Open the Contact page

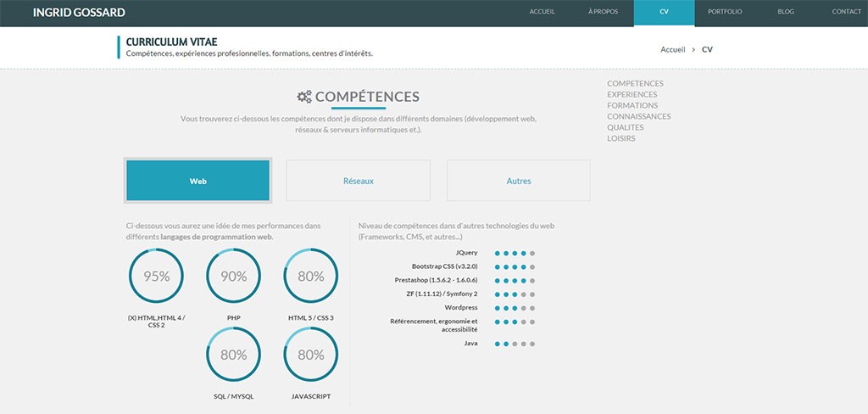[847, 12]
